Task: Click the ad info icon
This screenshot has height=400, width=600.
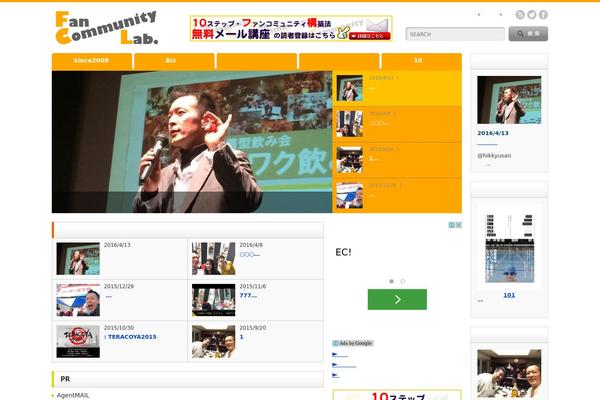Action: click(452, 225)
